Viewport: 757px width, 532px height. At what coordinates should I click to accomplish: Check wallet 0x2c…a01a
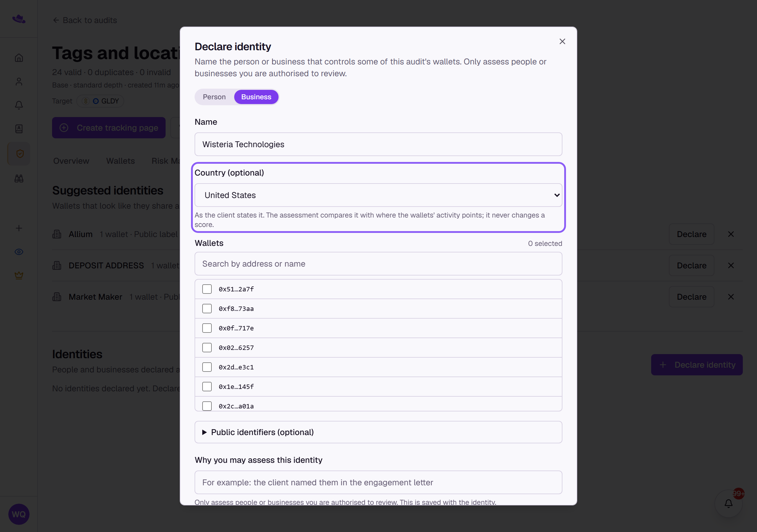coord(207,406)
